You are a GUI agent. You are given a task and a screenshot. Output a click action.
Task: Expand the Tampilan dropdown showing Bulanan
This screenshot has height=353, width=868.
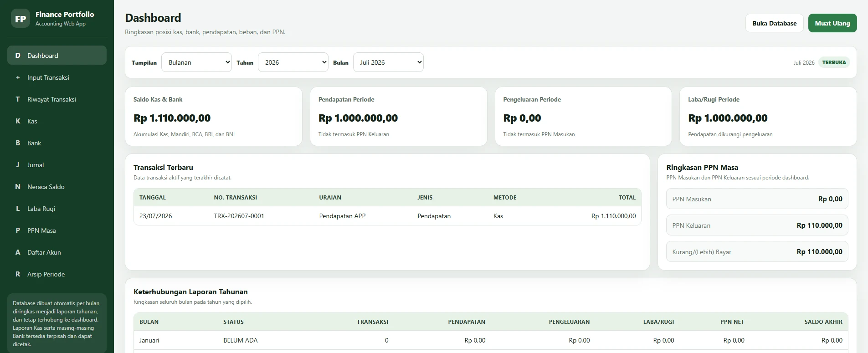(x=196, y=62)
